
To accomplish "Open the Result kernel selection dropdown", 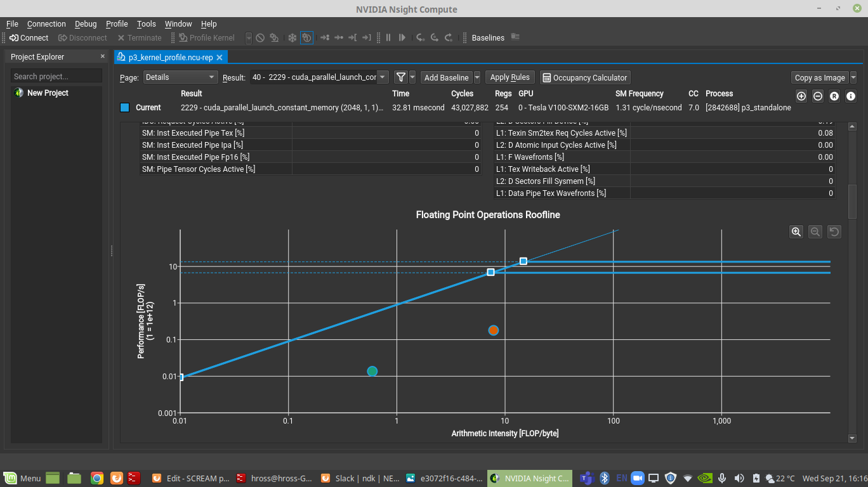I will click(x=319, y=77).
